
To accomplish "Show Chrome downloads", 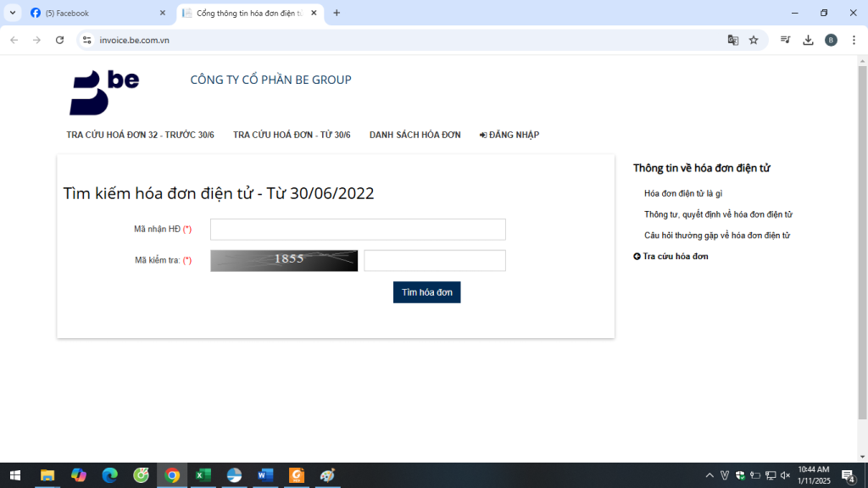I will (808, 40).
